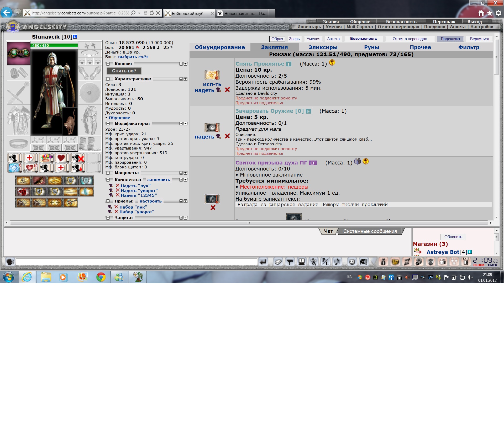Click the funnel chat filter icon
Viewport: 504px width, 447px height.
290,262
